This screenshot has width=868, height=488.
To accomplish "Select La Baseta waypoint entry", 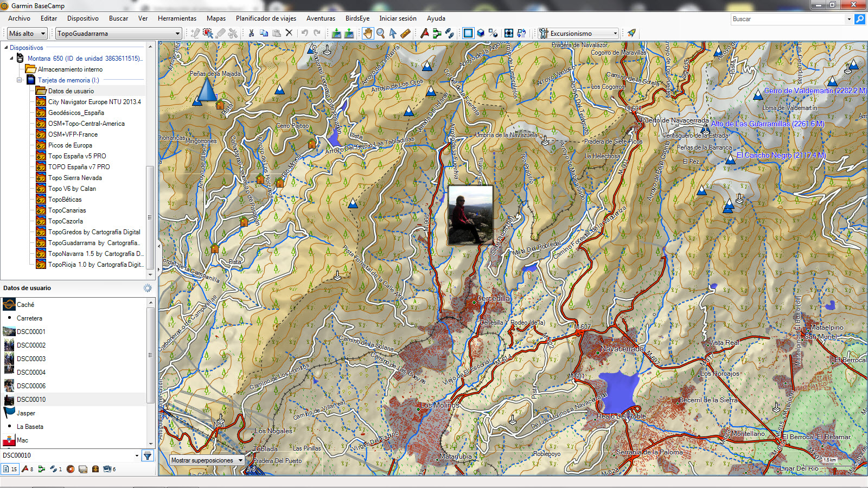I will point(30,427).
